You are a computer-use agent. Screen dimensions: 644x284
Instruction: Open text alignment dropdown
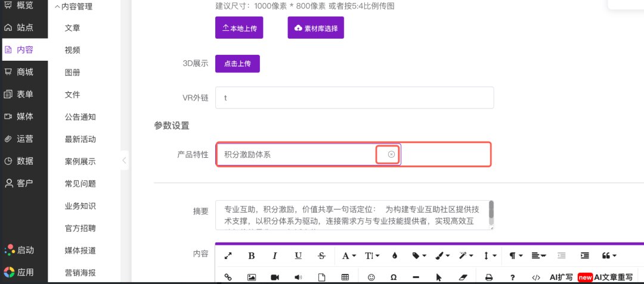tap(539, 256)
